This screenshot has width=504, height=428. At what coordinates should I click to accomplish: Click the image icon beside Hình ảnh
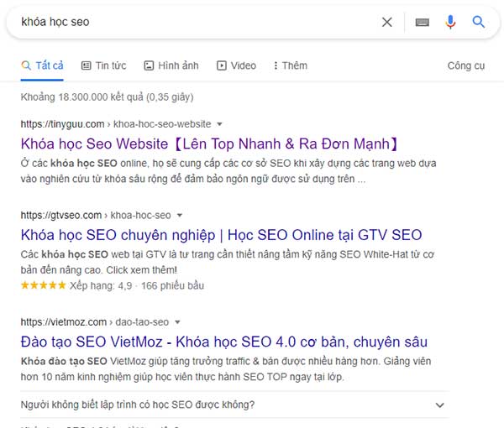click(149, 65)
